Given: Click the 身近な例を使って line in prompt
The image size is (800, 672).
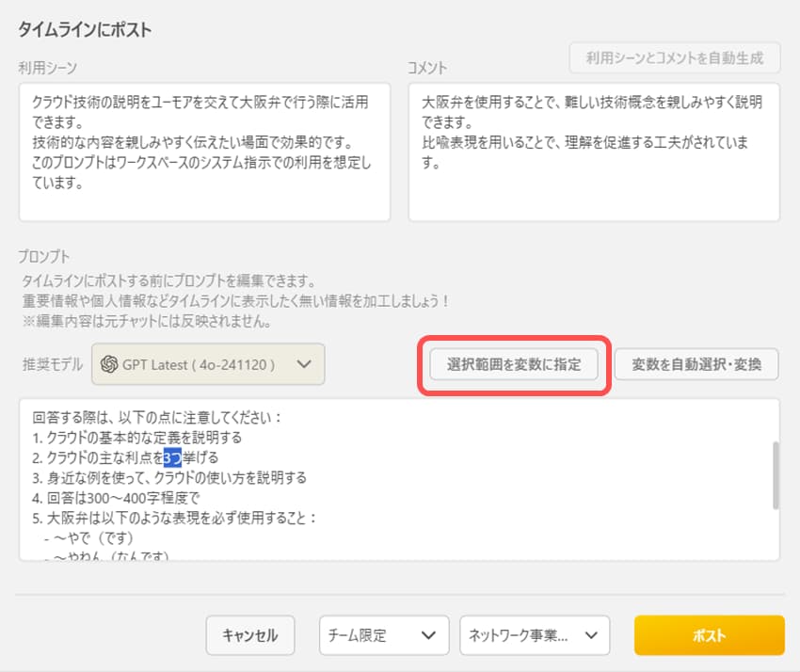Looking at the screenshot, I should 169,477.
